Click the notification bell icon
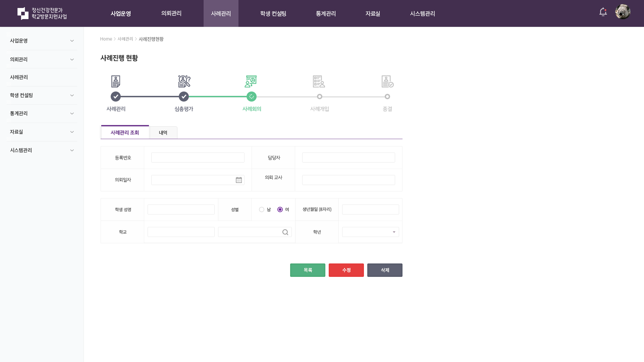 point(603,12)
